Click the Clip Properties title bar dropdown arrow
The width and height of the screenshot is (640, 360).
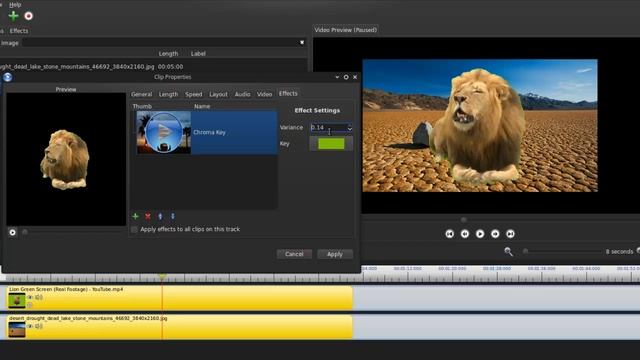pyautogui.click(x=337, y=77)
